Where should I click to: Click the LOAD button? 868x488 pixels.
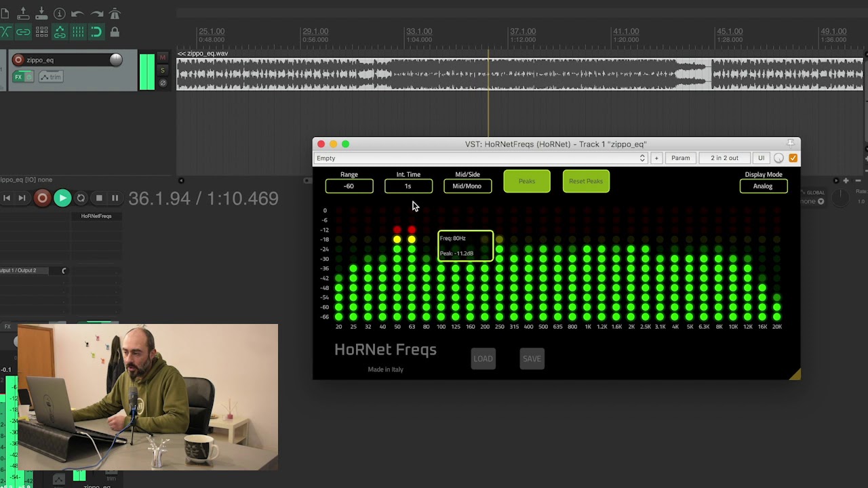(483, 359)
